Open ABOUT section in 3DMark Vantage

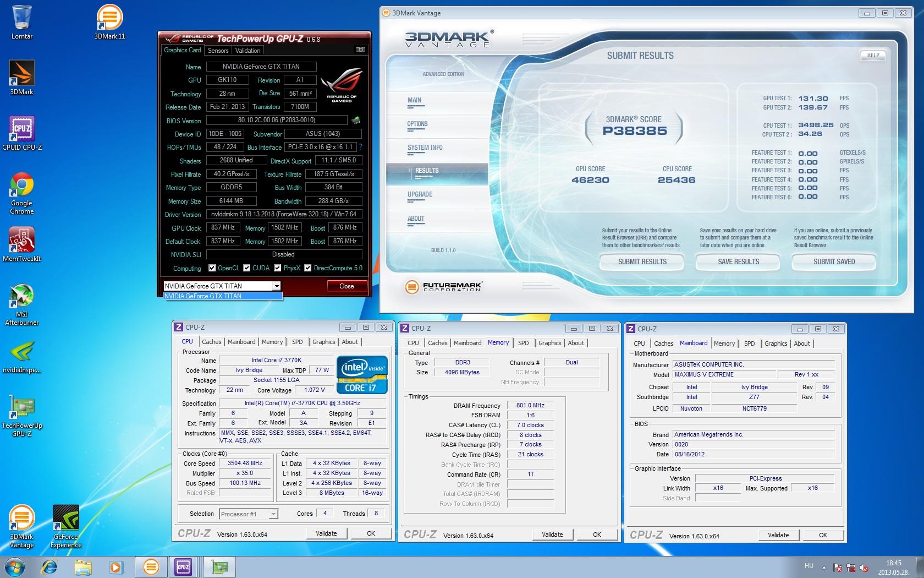416,219
